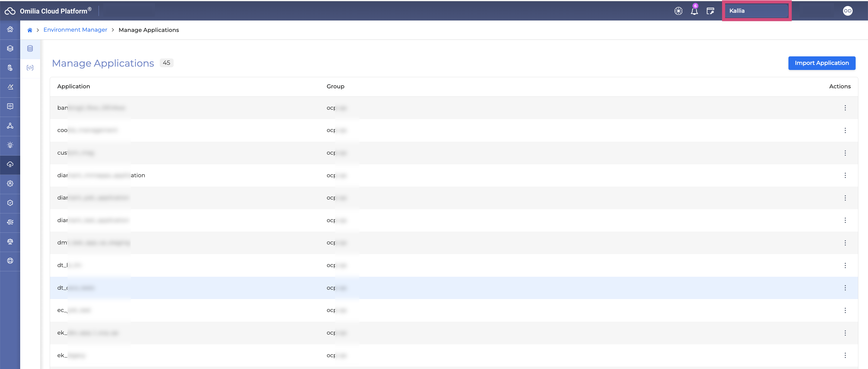Image resolution: width=868 pixels, height=369 pixels.
Task: Switch to the database panel in secondary sidebar
Action: pyautogui.click(x=30, y=48)
